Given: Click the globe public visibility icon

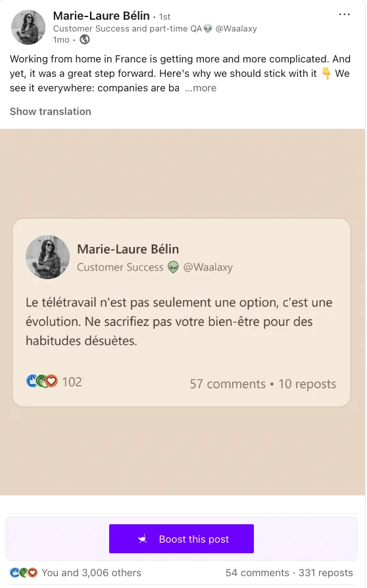Looking at the screenshot, I should 85,39.
